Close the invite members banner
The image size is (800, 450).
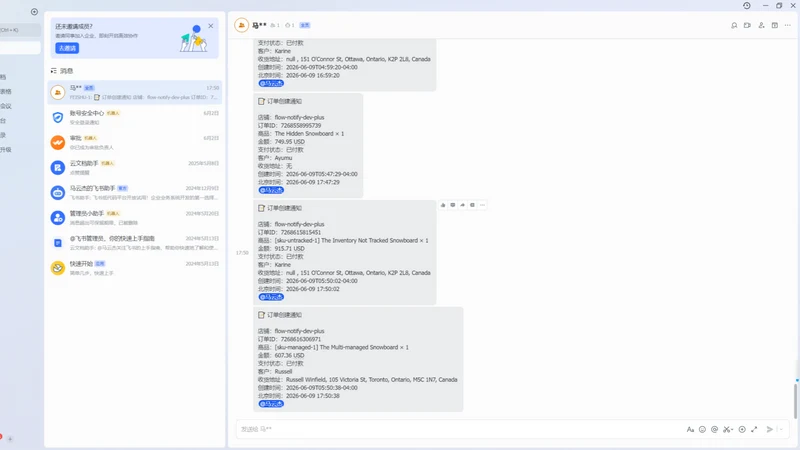click(211, 26)
